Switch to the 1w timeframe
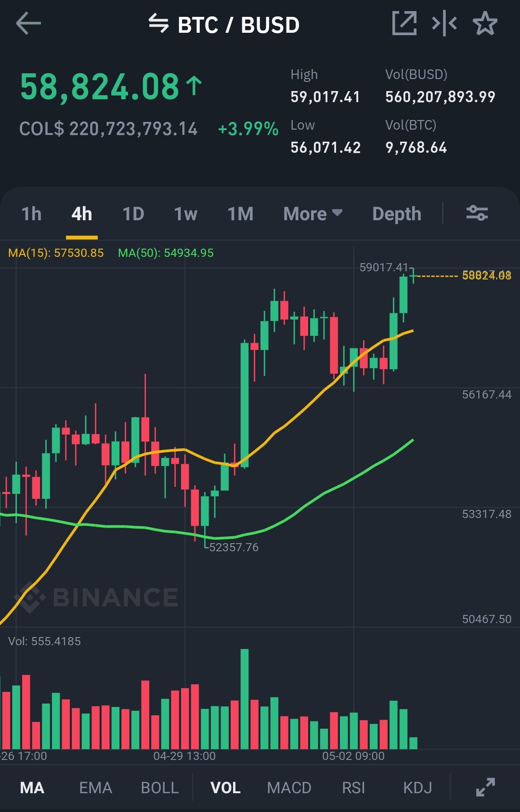The width and height of the screenshot is (520, 812). pos(185,214)
